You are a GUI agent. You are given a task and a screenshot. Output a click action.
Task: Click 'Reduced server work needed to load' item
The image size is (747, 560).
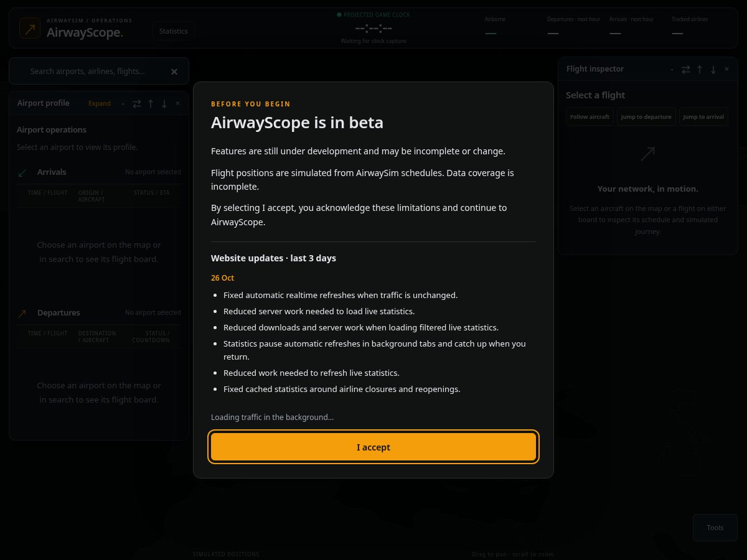tap(319, 311)
